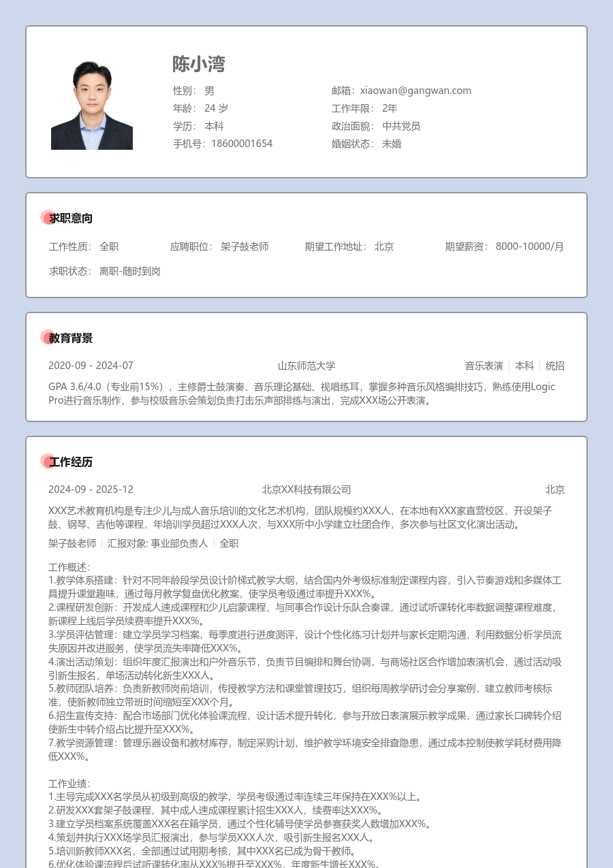Screen dimensions: 613x868
Task: Select the education date range 2020-09 - 2024-07
Action: pos(91,366)
